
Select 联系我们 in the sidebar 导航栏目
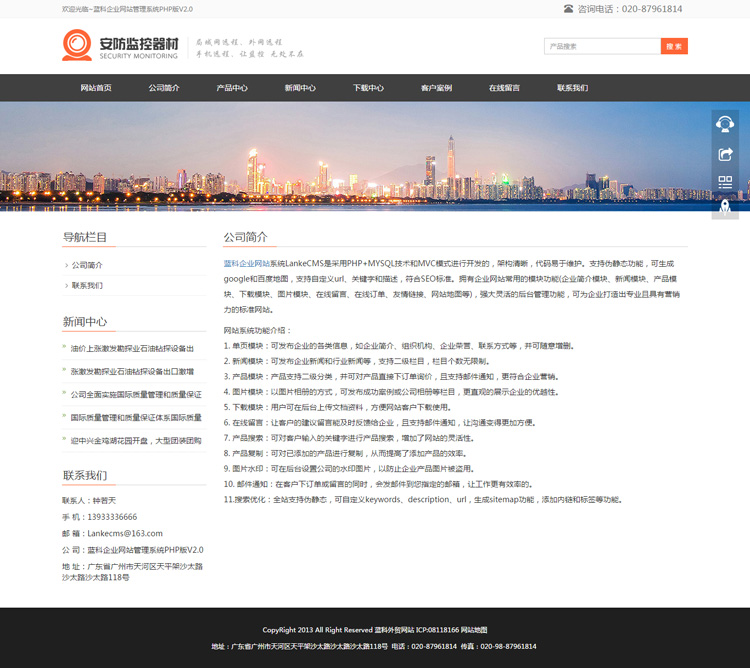(87, 285)
